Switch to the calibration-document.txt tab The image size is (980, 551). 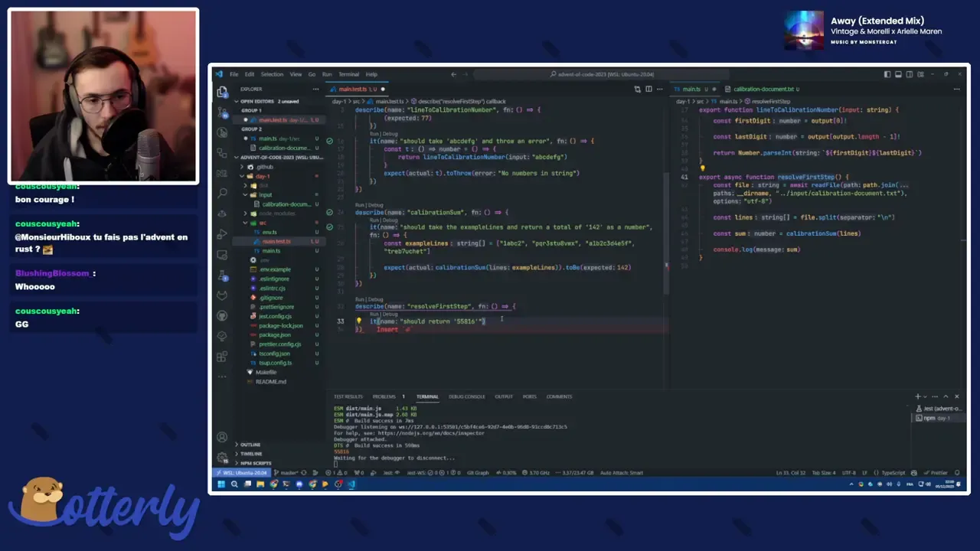tap(764, 89)
